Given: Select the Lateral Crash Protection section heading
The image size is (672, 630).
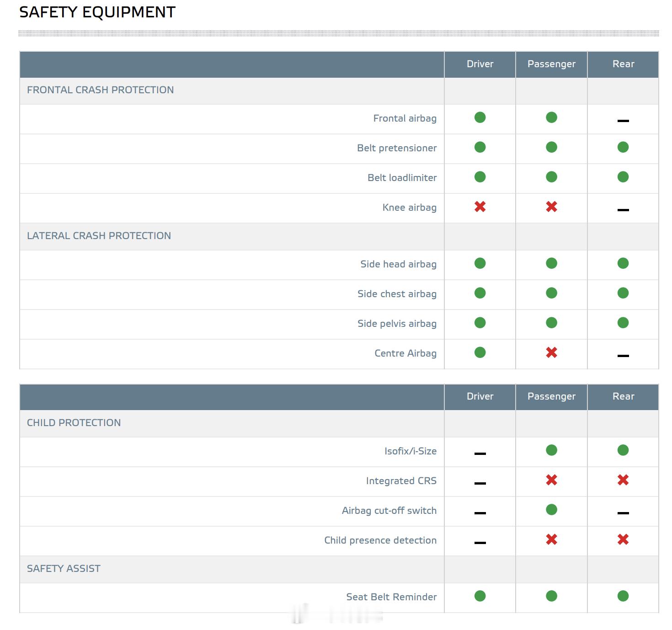Looking at the screenshot, I should point(99,236).
